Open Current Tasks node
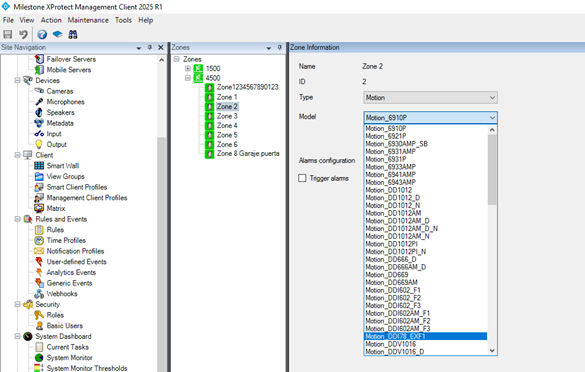The image size is (585, 372). point(68,347)
